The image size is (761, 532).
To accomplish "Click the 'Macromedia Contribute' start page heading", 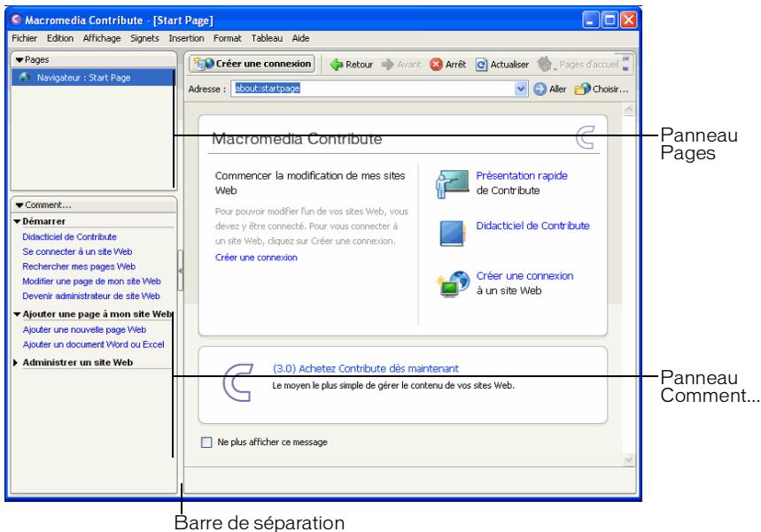I will coord(297,139).
